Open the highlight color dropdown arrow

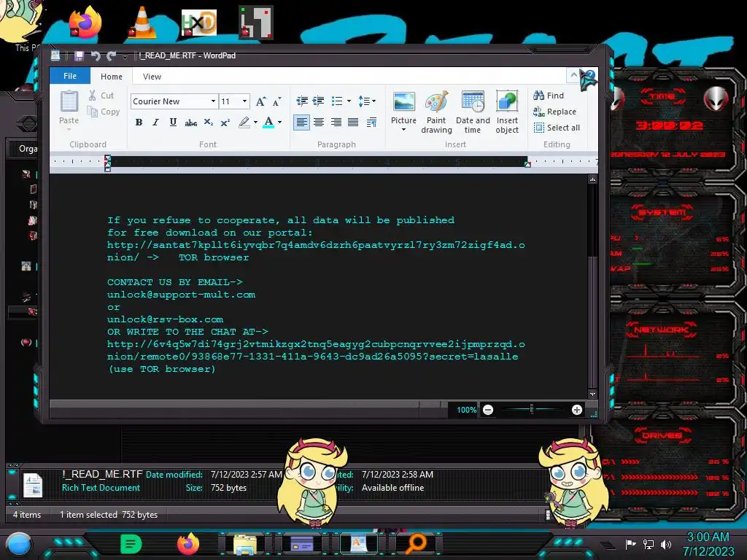(256, 122)
